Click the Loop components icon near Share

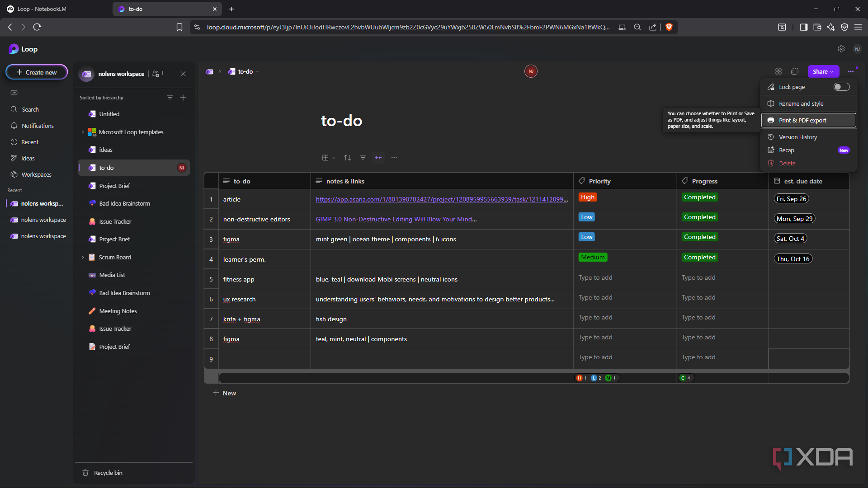tap(778, 71)
